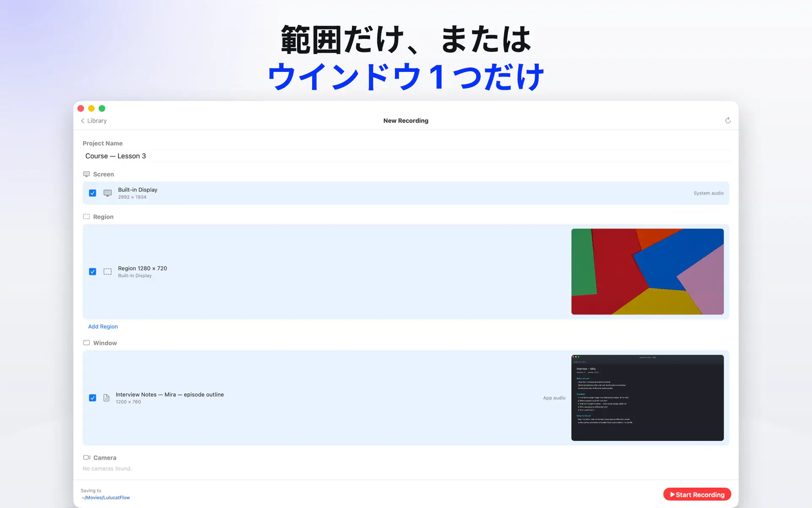The width and height of the screenshot is (812, 508).
Task: Toggle App audio for Interview Notes window
Action: click(554, 398)
